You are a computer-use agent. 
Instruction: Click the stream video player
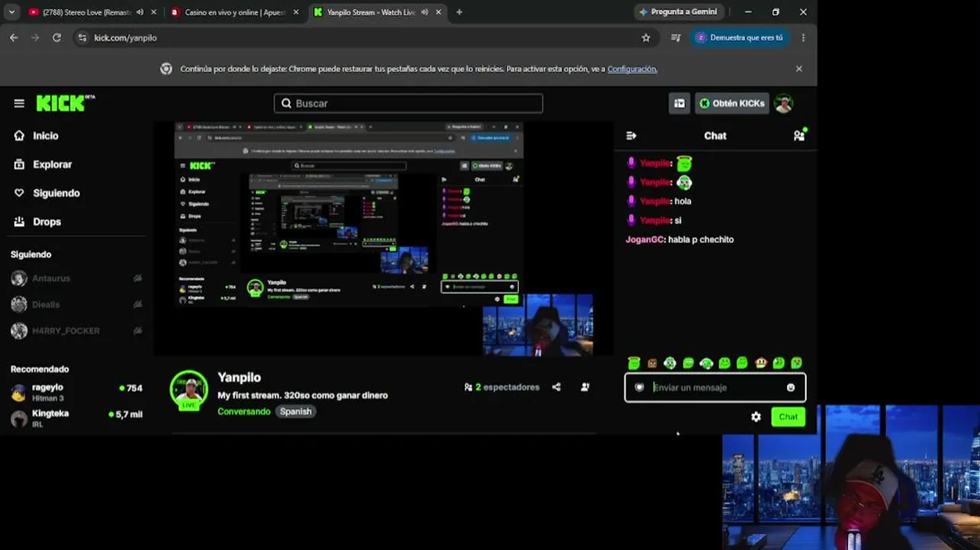click(383, 239)
